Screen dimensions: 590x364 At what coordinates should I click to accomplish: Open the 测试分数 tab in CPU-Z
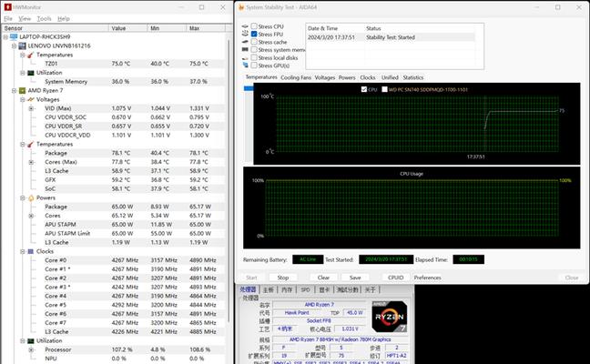tap(347, 289)
